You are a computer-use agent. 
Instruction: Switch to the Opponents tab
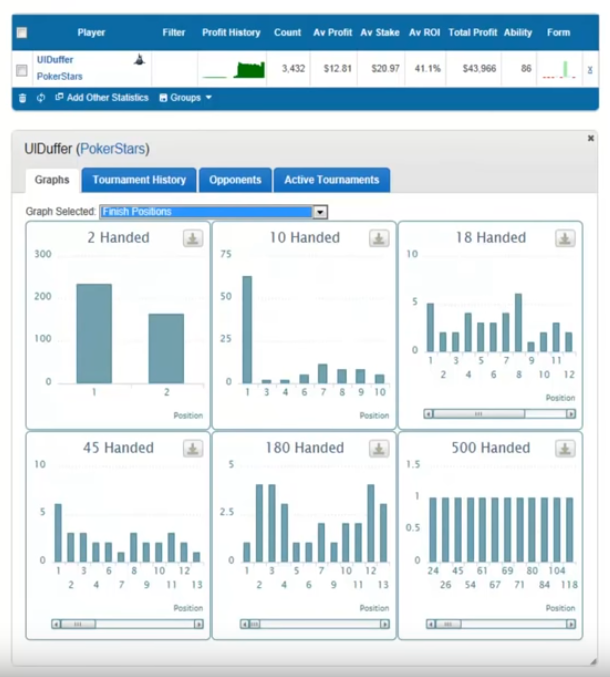tap(235, 180)
